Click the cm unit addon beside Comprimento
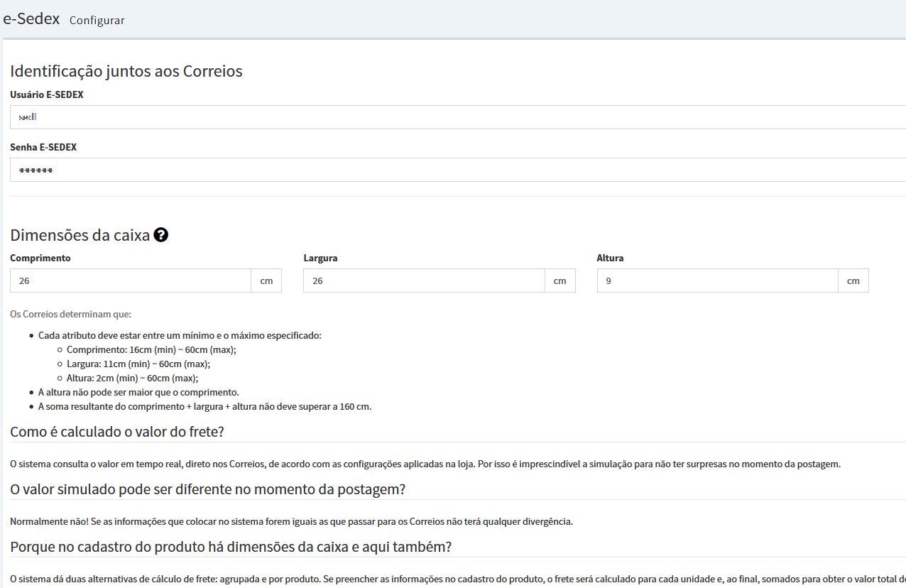 [x=266, y=281]
